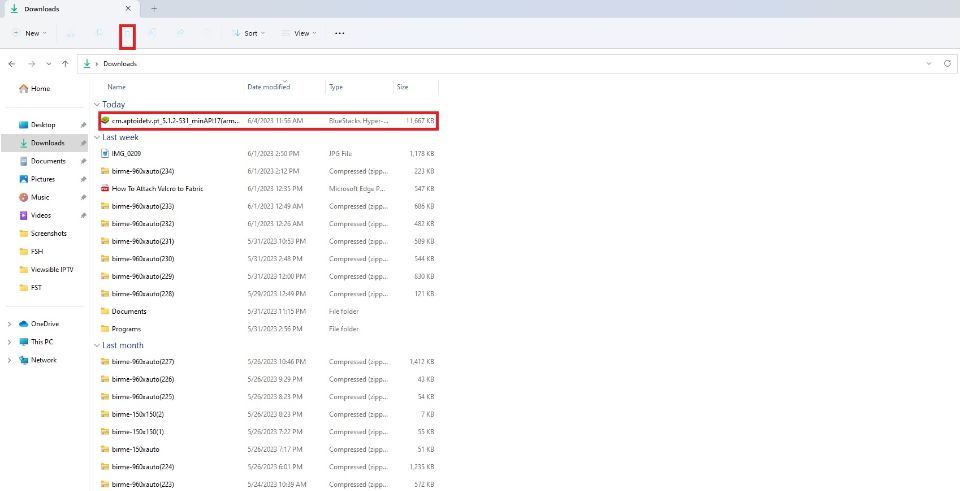
Task: Open the New item dropdown
Action: (x=30, y=34)
